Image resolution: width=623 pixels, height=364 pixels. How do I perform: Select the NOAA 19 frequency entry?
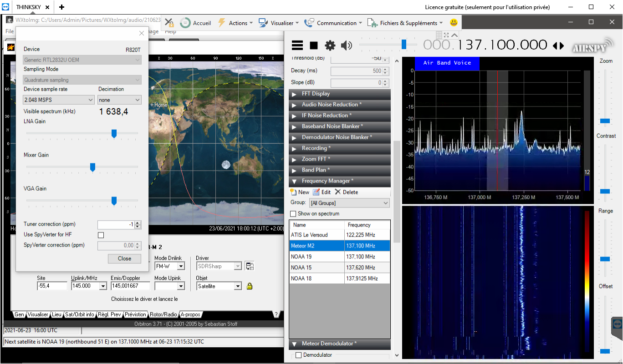click(340, 257)
